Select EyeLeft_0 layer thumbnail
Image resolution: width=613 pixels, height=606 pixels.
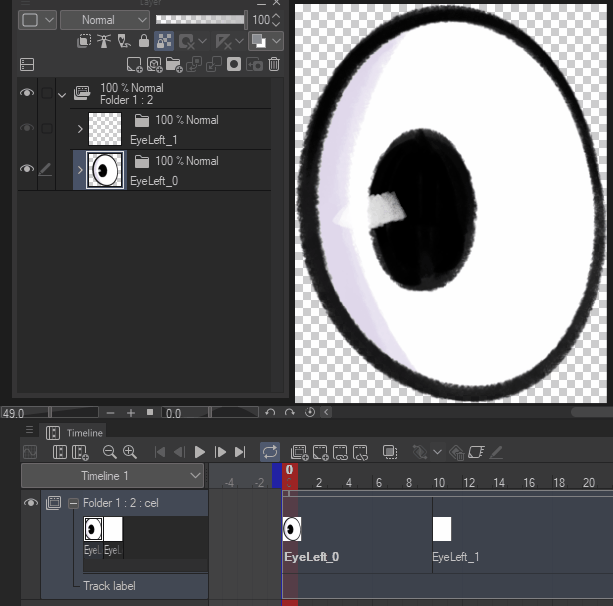(105, 170)
